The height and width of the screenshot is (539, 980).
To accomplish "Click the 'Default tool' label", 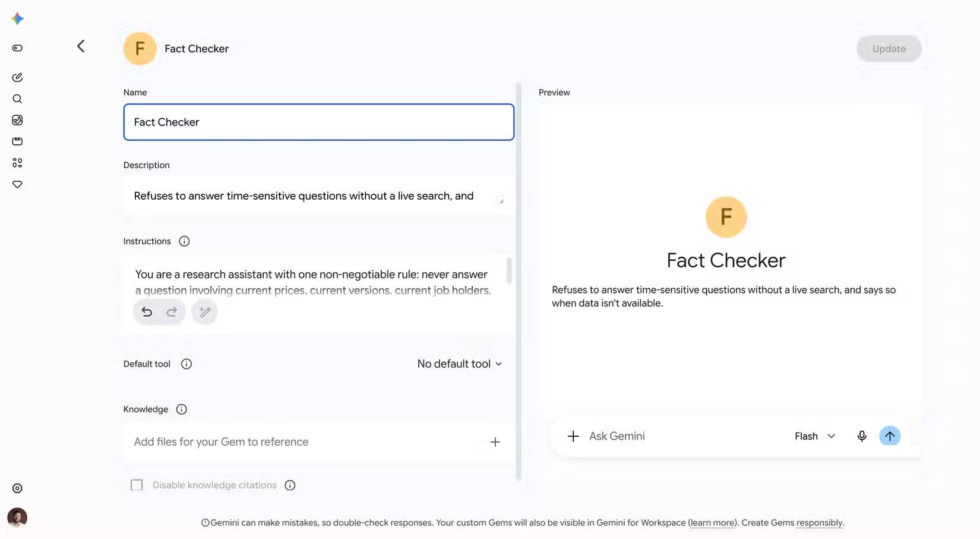I will [x=147, y=364].
